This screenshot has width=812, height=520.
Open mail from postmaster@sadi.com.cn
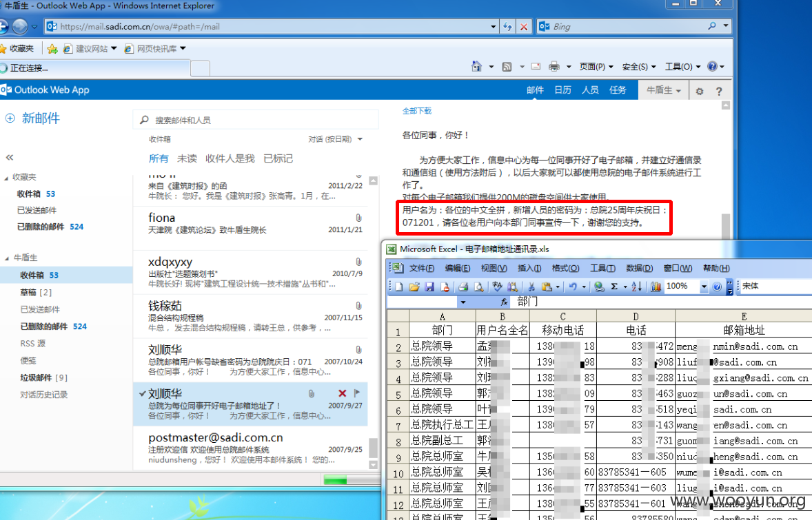[251, 448]
